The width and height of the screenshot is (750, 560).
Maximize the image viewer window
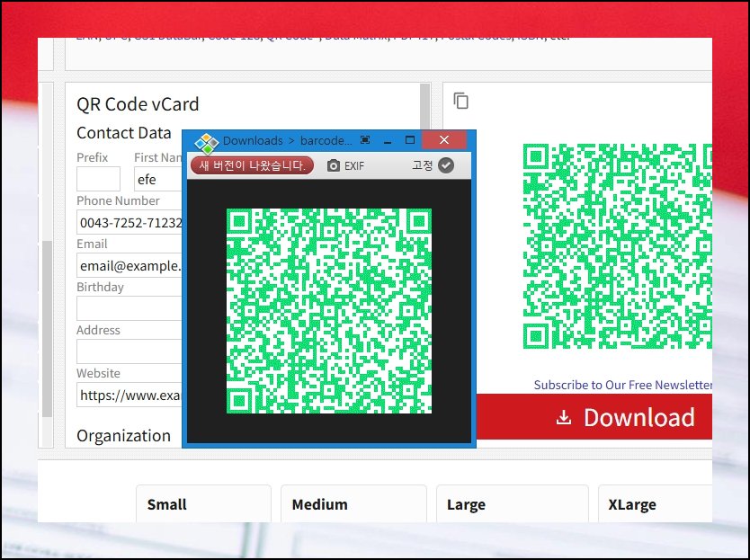[x=410, y=139]
